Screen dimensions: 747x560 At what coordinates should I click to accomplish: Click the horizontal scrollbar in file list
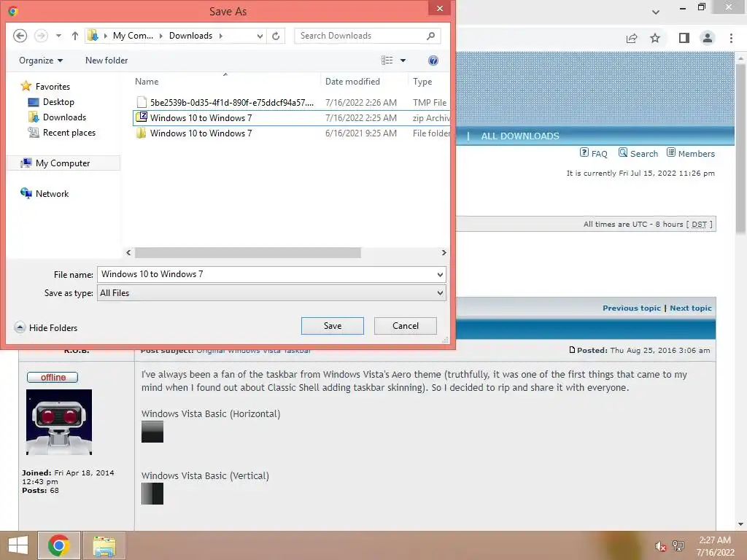click(248, 252)
